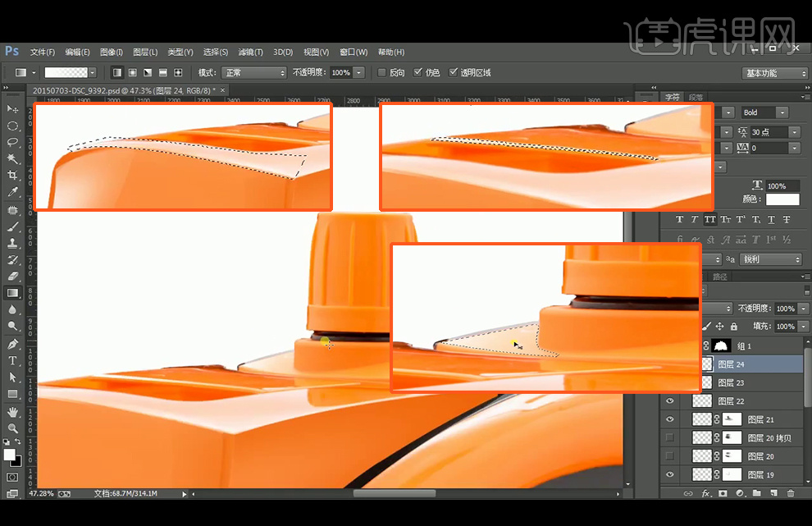Viewport: 812px width, 526px height.
Task: Choose the Horizontal Type tool
Action: [x=12, y=360]
